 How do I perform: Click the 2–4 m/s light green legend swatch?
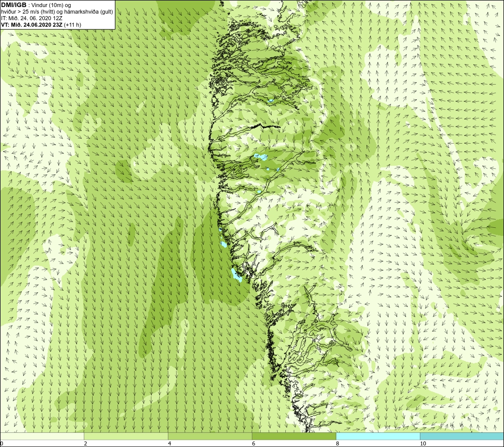point(126,436)
